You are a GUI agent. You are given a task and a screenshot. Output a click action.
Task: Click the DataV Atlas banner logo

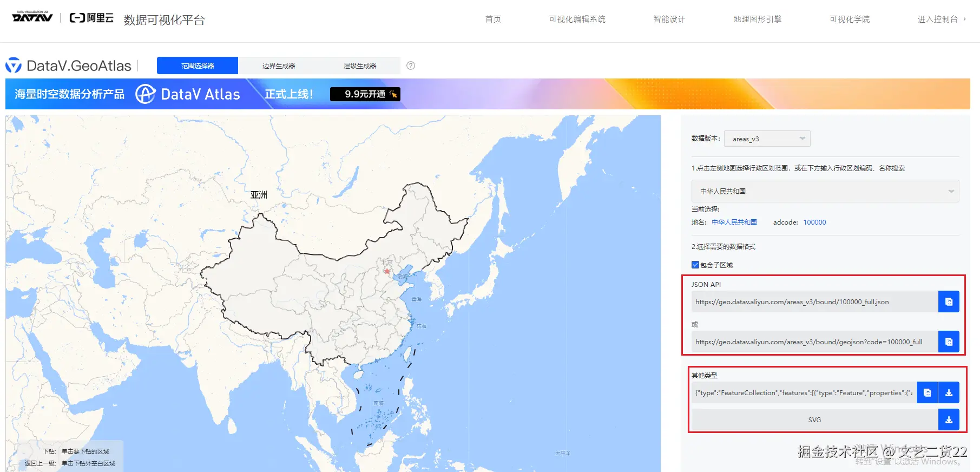(187, 94)
